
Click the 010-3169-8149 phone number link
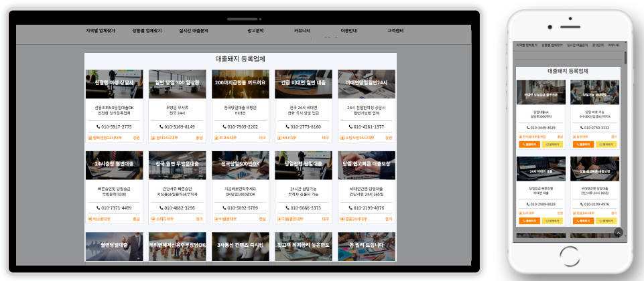click(x=180, y=126)
